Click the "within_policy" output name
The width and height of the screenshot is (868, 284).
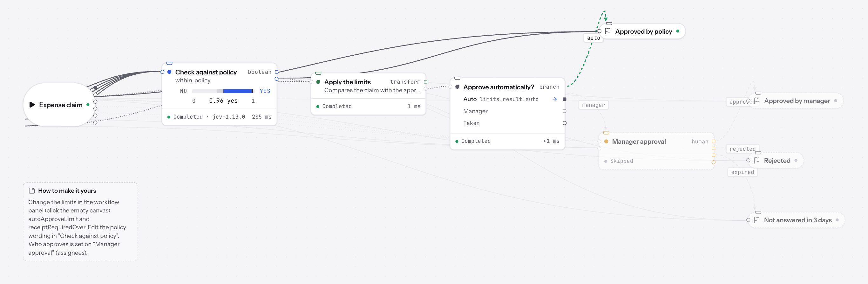click(193, 80)
